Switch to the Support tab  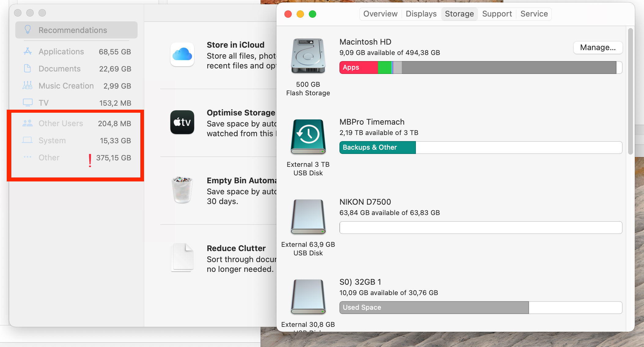497,14
